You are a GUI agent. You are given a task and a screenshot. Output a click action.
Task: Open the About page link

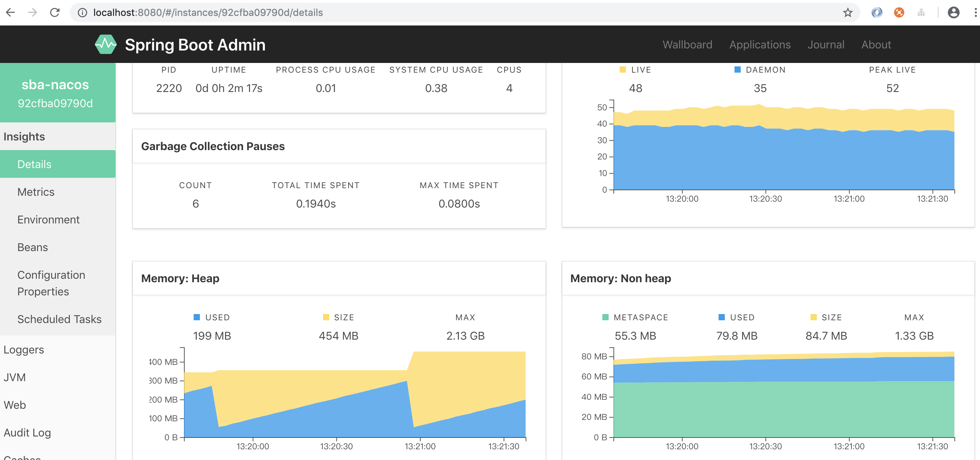[876, 45]
